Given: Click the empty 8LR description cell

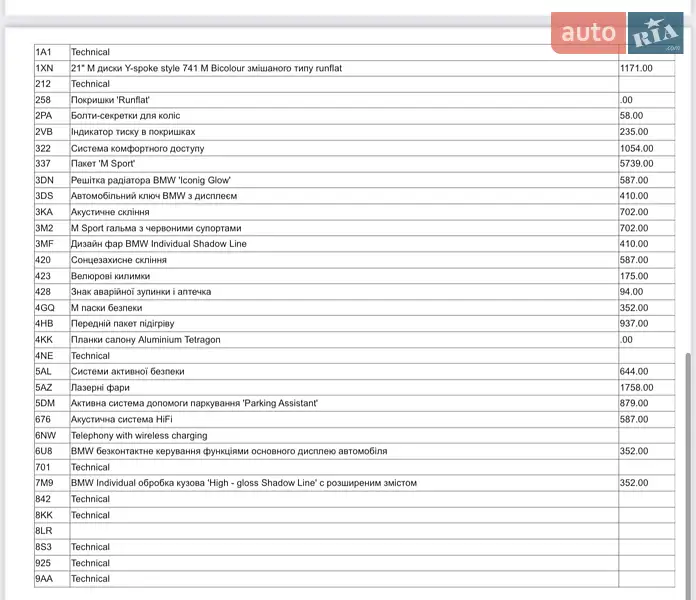Looking at the screenshot, I should (343, 531).
